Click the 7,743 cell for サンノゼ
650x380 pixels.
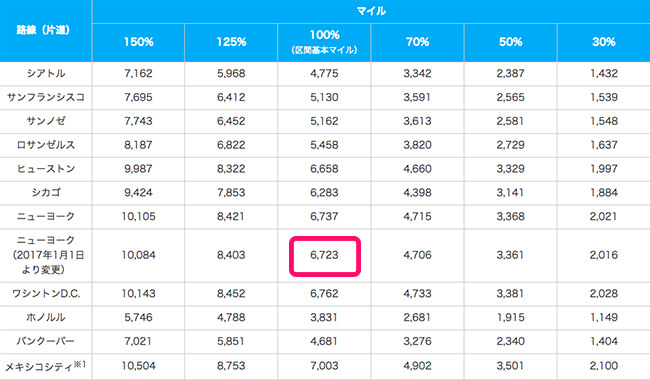(x=138, y=121)
